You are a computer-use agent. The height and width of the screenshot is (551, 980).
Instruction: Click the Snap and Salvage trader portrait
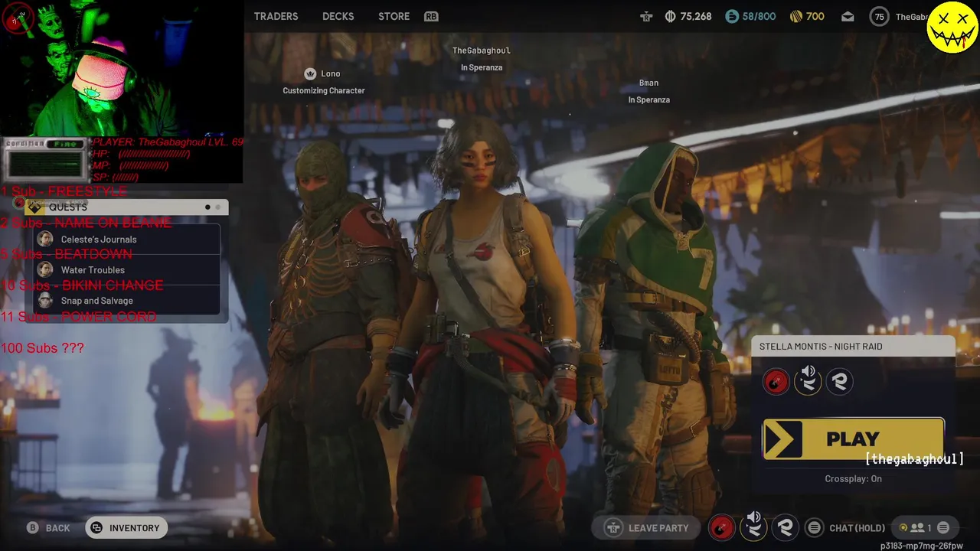[45, 301]
